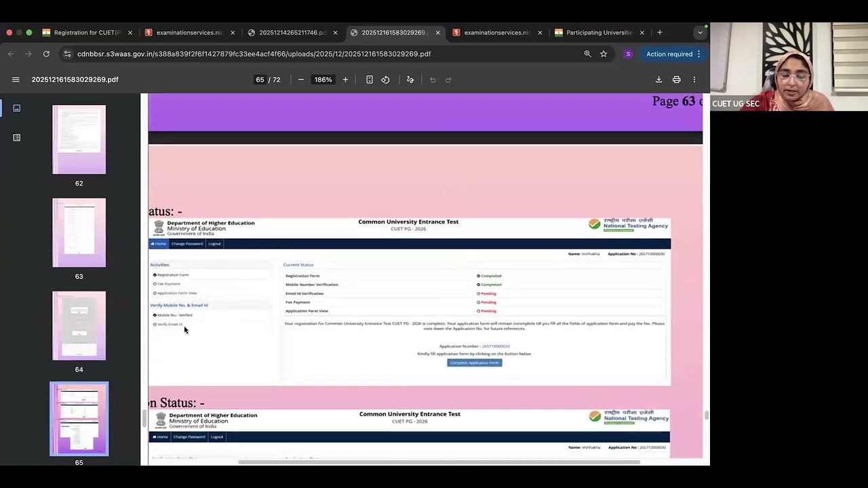Click the undo arrow in PDF toolbar
This screenshot has width=868, height=488.
[433, 79]
